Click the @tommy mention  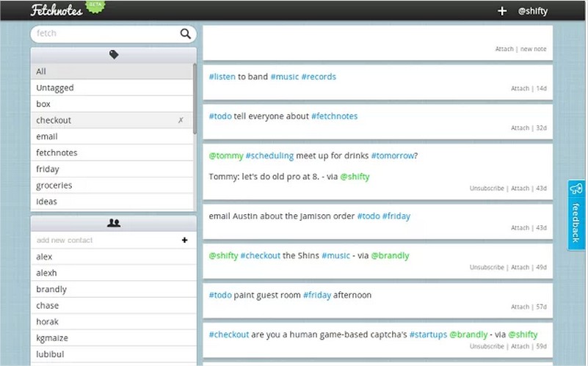tap(226, 155)
